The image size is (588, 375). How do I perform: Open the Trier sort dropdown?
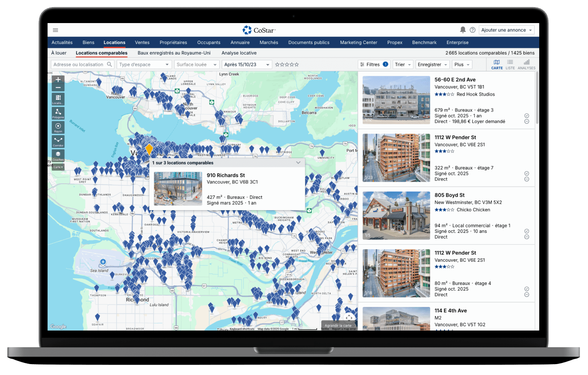(402, 65)
